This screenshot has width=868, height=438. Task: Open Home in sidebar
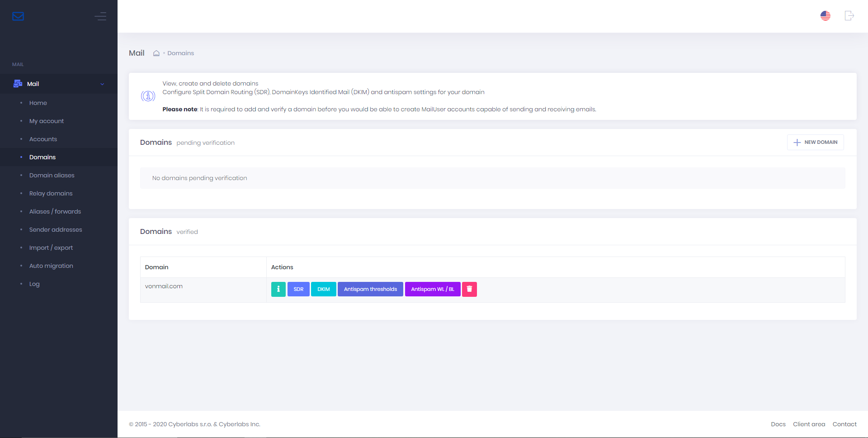(38, 103)
